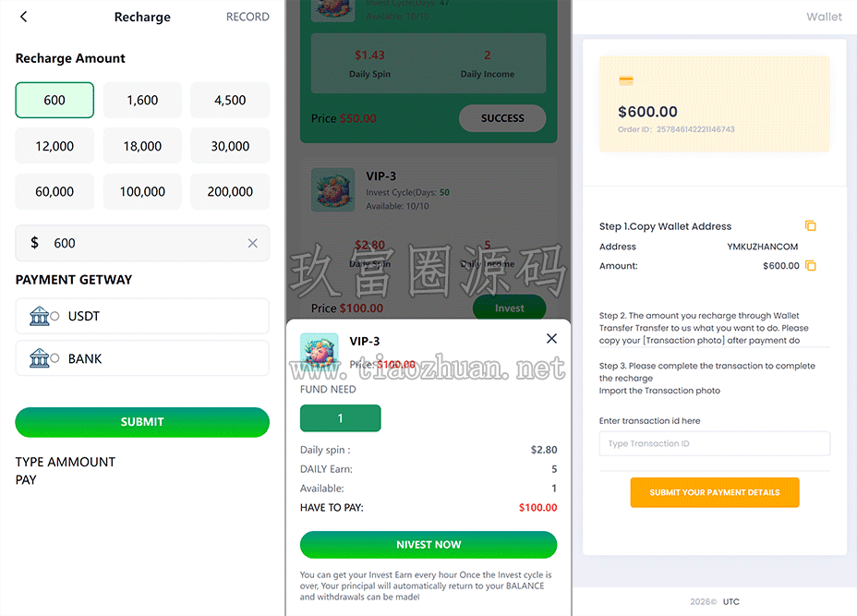This screenshot has height=616, width=857.
Task: Open the RECORD tab
Action: tap(247, 17)
